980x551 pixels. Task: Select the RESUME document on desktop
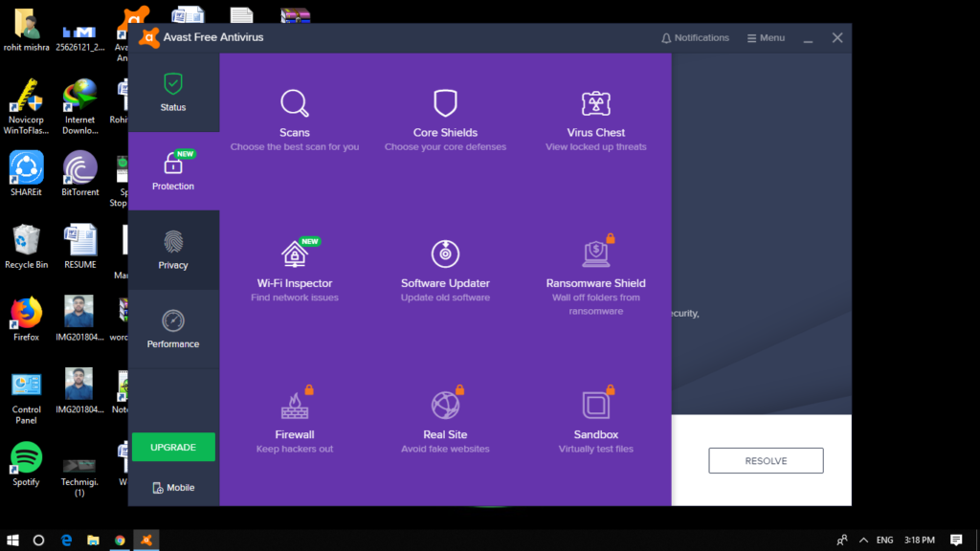coord(80,247)
